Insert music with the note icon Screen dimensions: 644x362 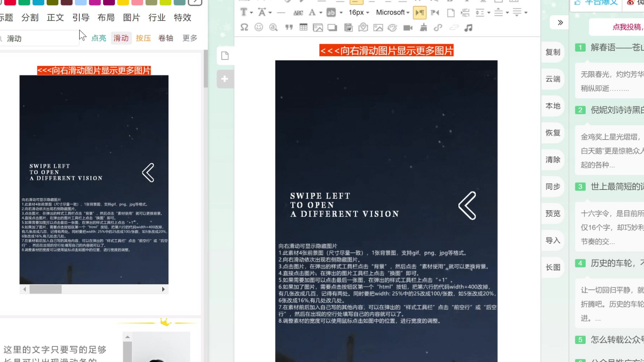click(468, 27)
